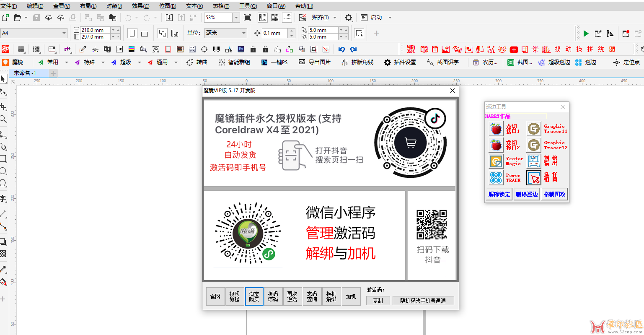The image size is (644, 335).
Task: Open the 文件(F) menu
Action: click(x=9, y=6)
